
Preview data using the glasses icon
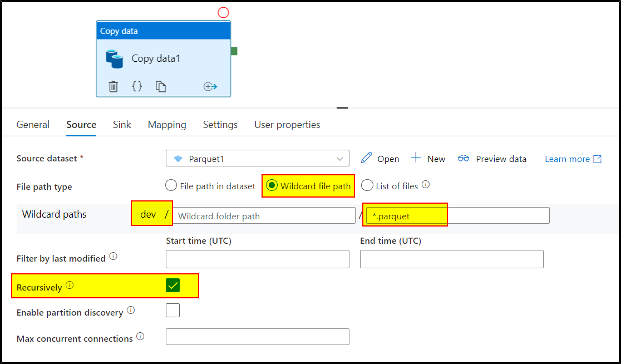[464, 159]
